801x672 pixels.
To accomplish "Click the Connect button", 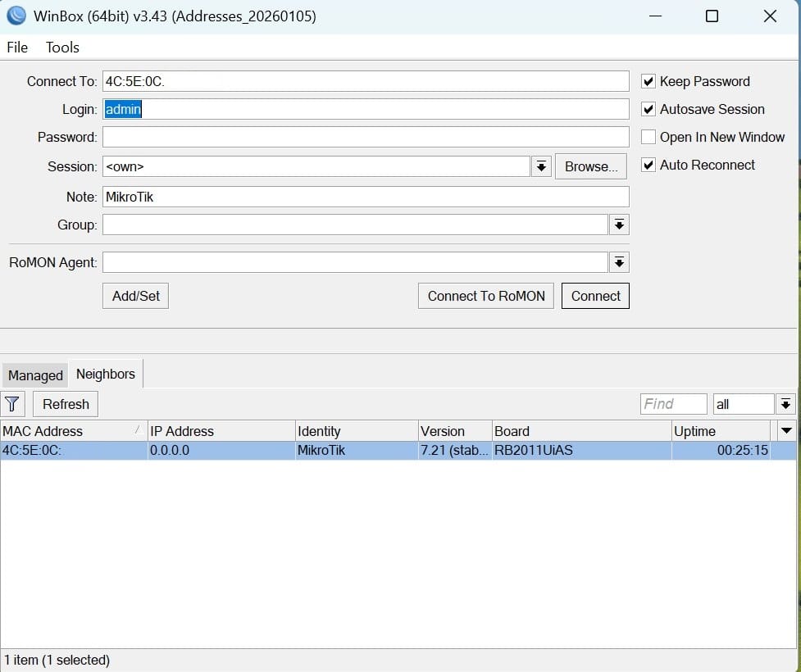I will pos(596,296).
